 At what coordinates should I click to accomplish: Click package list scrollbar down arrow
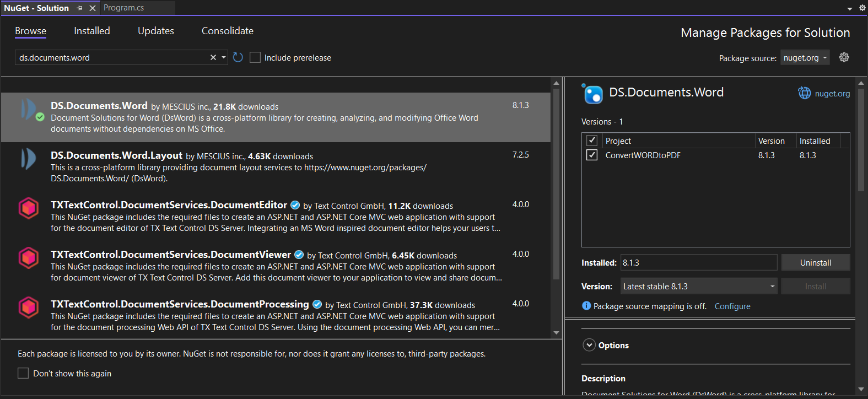tap(556, 332)
